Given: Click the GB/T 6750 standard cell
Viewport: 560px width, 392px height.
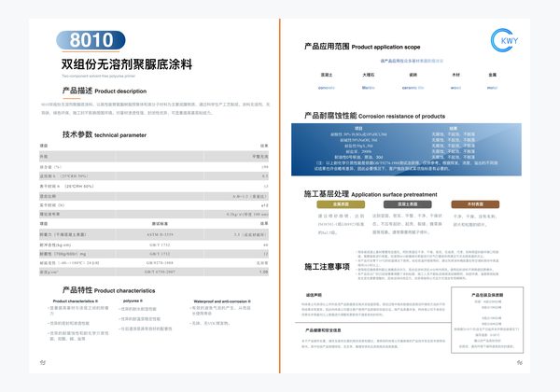Looking at the screenshot, I should 160,272.
